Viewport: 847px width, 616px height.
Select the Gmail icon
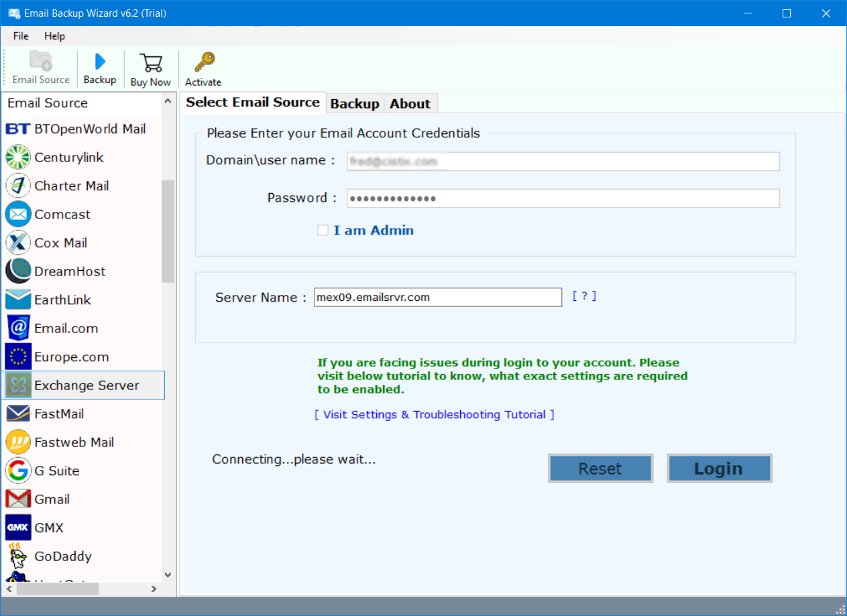click(x=18, y=499)
